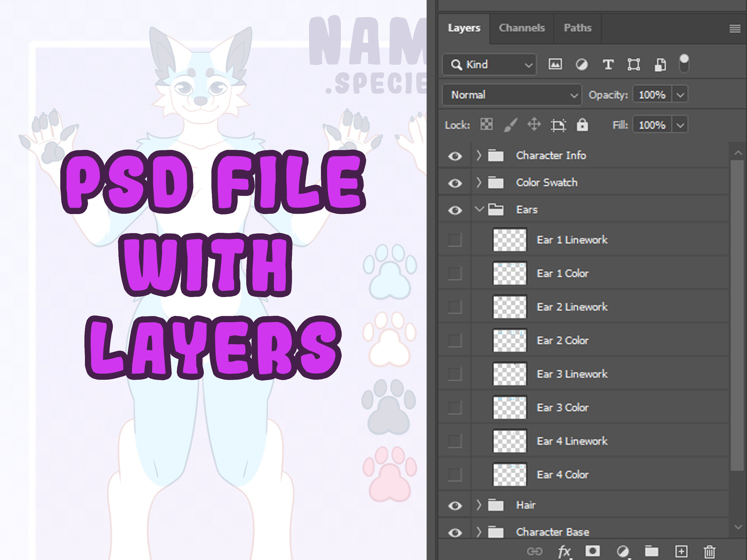The image size is (747, 560).
Task: Create a new group folder icon
Action: (x=652, y=551)
